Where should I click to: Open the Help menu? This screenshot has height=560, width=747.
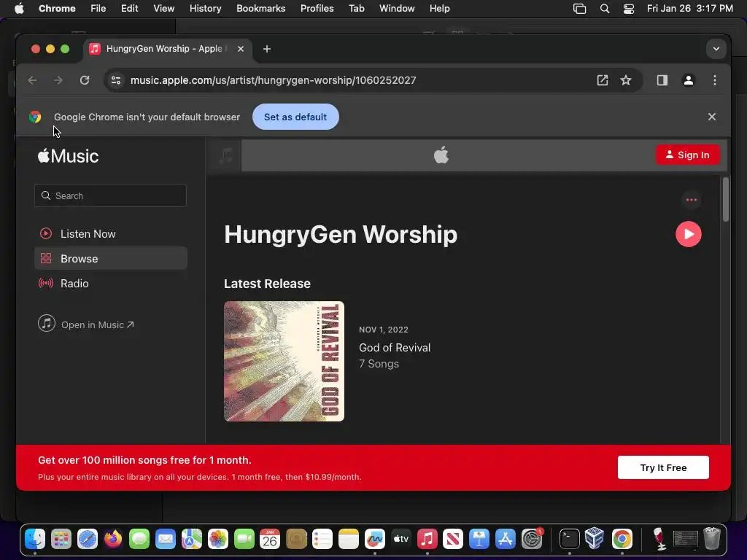click(x=439, y=9)
